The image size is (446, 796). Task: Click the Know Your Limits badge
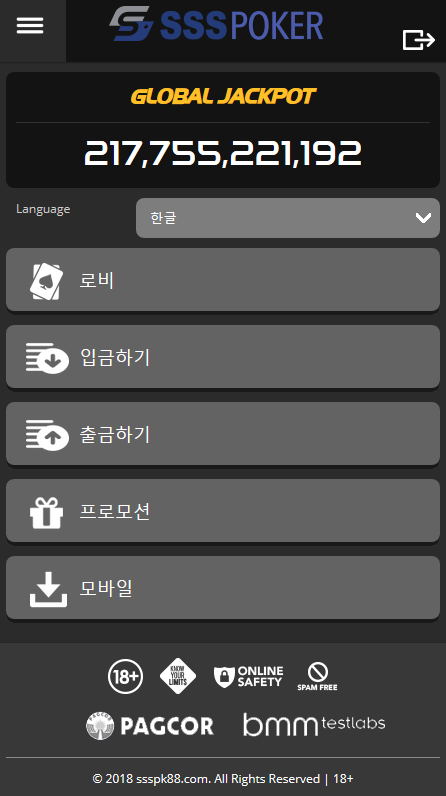[x=178, y=676]
